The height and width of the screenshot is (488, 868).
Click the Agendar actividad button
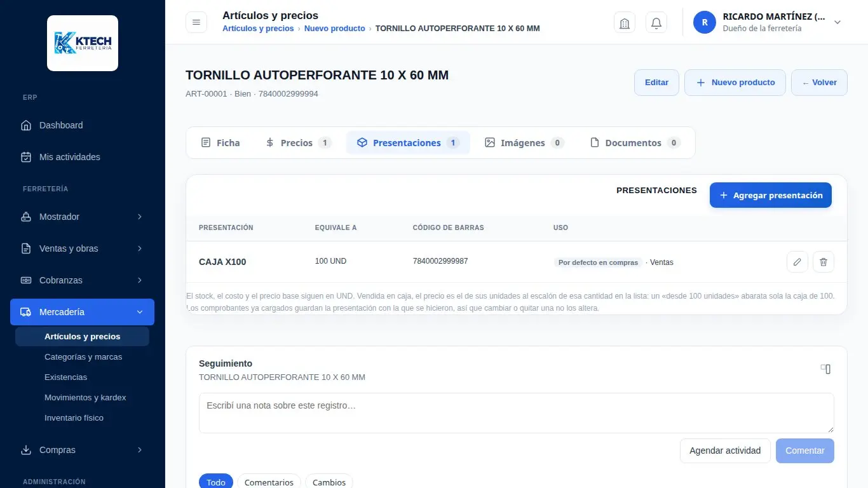[725, 451]
